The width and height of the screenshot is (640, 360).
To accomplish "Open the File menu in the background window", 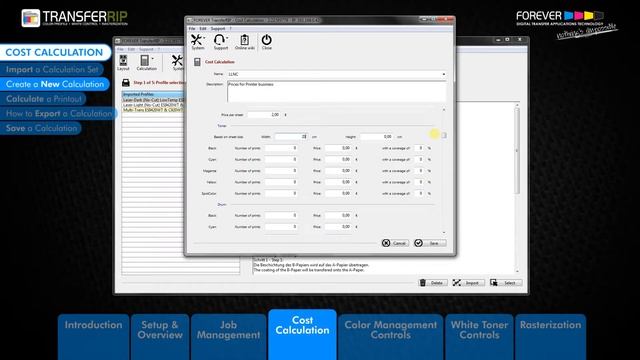I will pos(120,49).
